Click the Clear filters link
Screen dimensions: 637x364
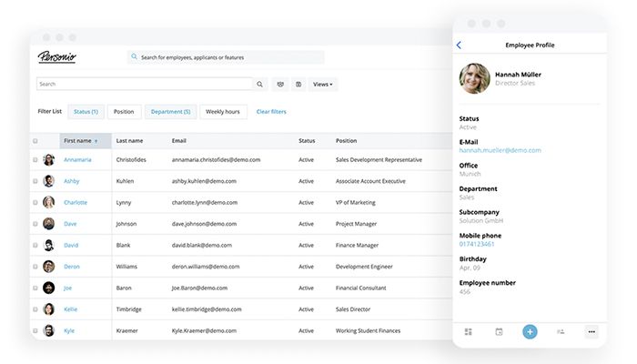(271, 112)
